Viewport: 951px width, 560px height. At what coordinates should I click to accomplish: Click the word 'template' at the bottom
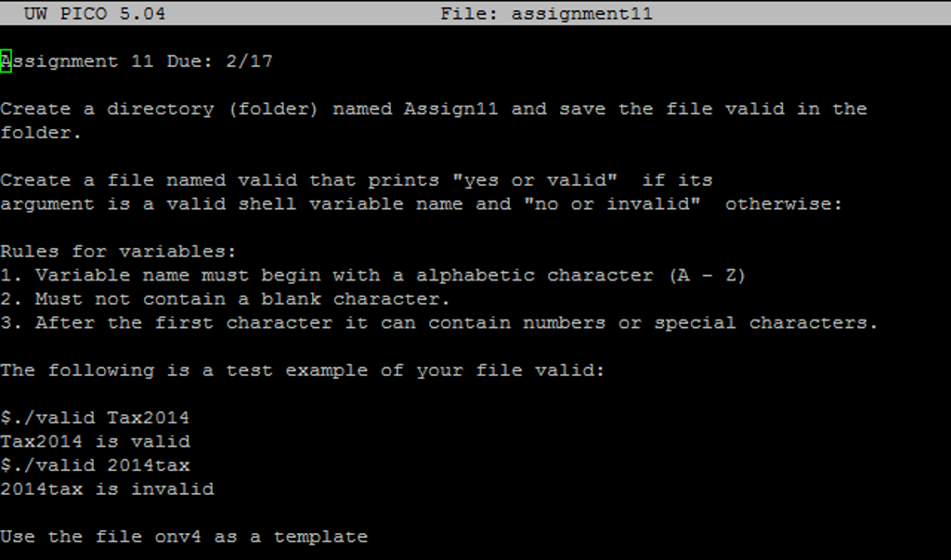click(x=320, y=537)
